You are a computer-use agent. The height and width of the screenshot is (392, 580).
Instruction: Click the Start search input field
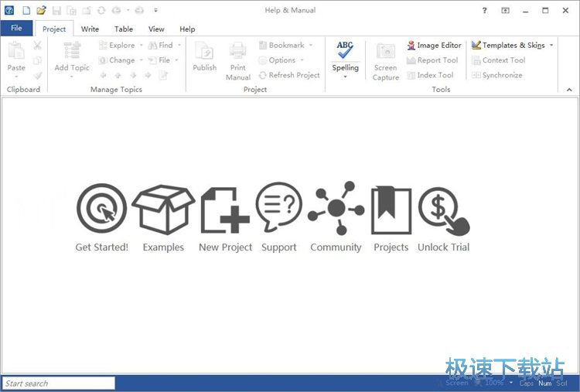pos(59,383)
